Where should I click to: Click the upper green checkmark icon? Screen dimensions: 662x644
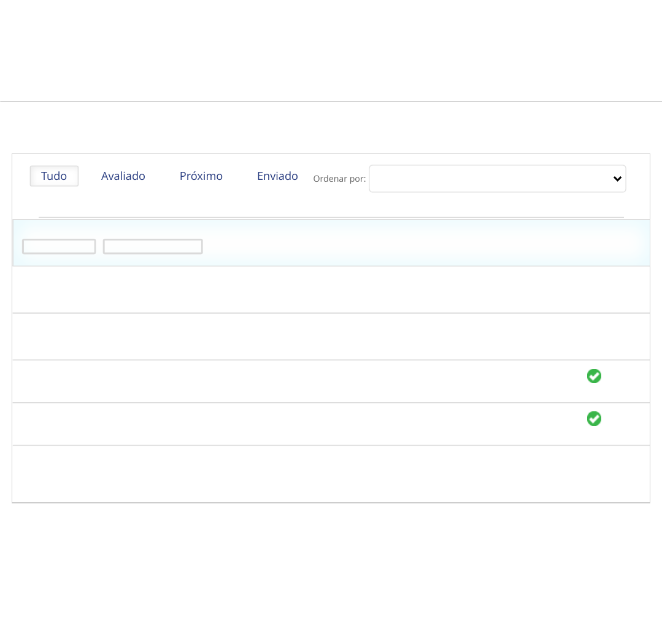pos(594,376)
